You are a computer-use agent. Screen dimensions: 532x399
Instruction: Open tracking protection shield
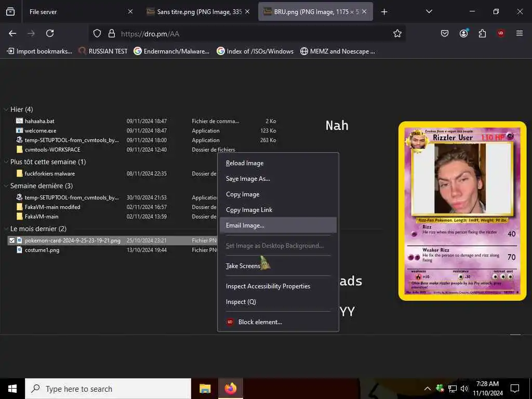(97, 34)
